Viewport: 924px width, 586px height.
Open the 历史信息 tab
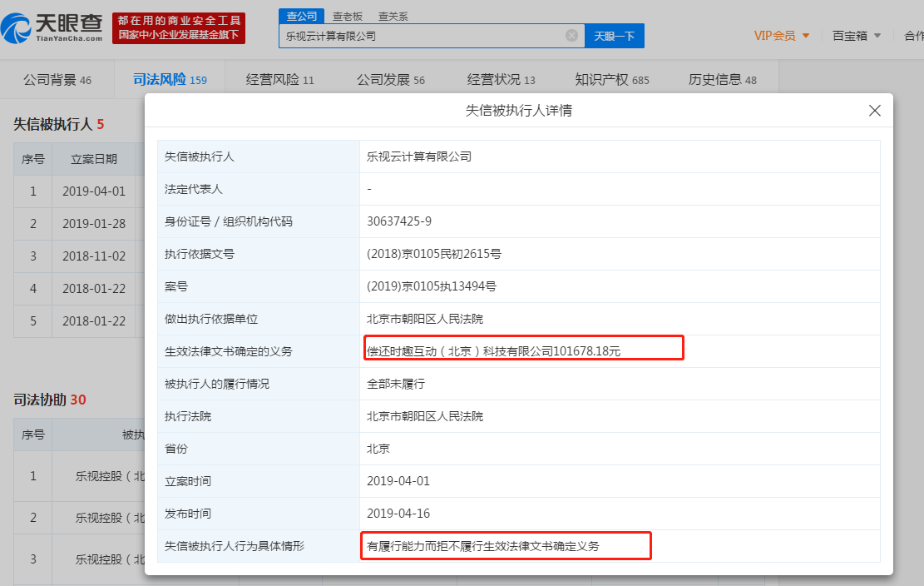[x=723, y=80]
